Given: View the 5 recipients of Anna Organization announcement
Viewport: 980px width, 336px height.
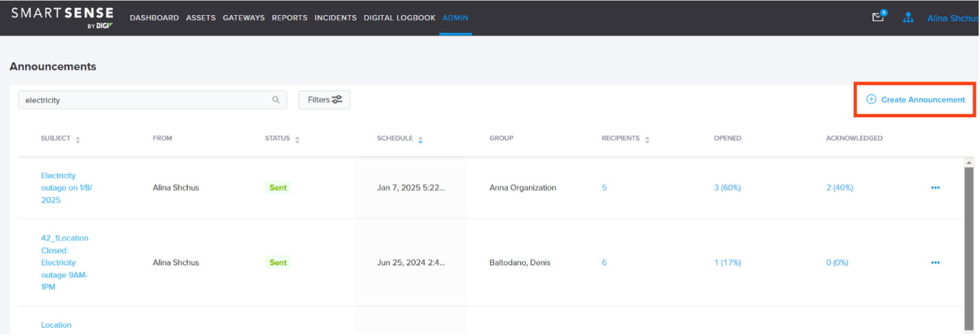Looking at the screenshot, I should [604, 188].
